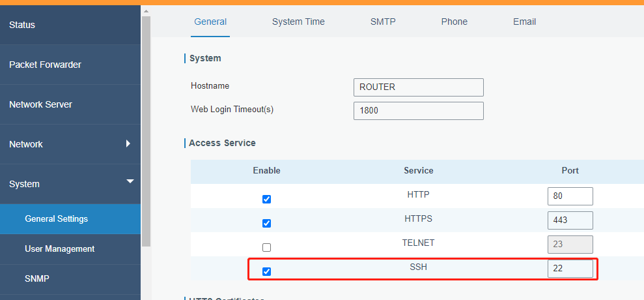
Task: Select the Email tab
Action: click(524, 22)
